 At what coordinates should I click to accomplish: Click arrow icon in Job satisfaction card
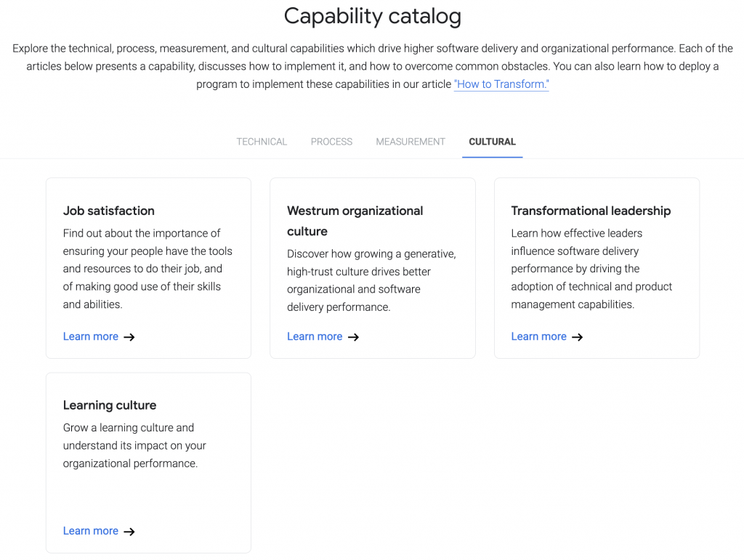(x=129, y=337)
